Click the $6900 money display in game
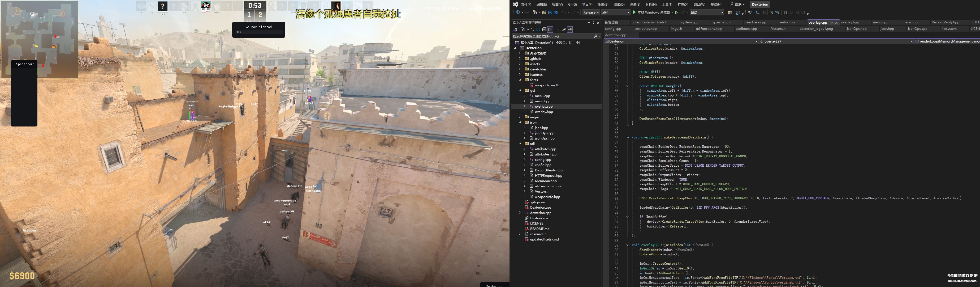Viewport: 980px width, 287px height. pyautogui.click(x=22, y=276)
